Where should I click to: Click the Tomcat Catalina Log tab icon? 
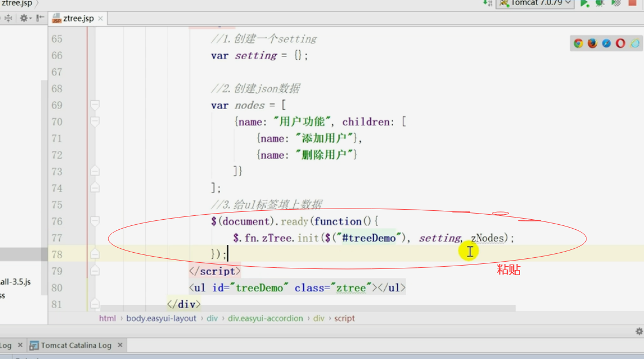tap(34, 346)
